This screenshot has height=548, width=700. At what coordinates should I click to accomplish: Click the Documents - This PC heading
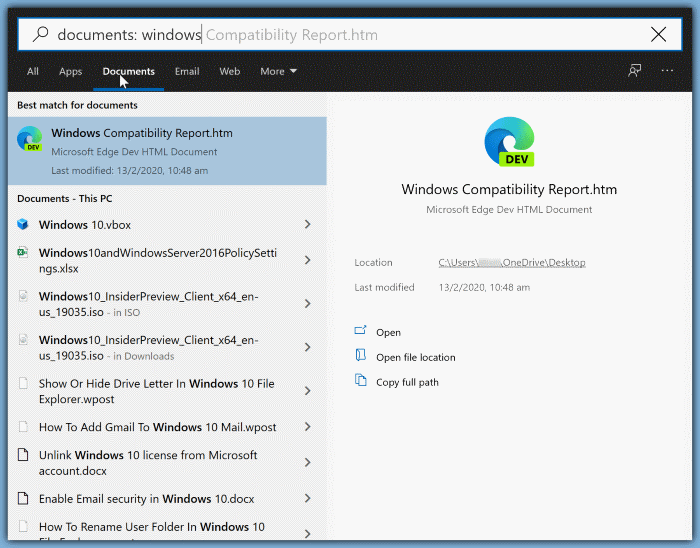[x=65, y=199]
